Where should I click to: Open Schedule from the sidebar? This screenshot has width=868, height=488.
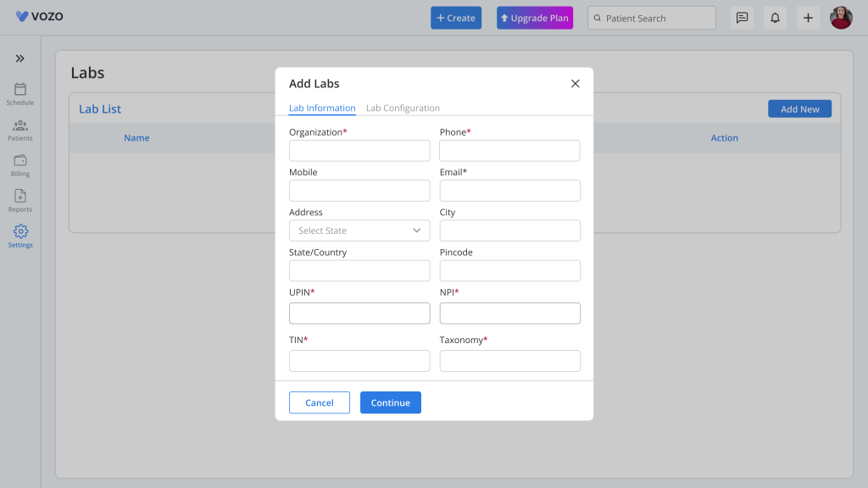click(20, 94)
